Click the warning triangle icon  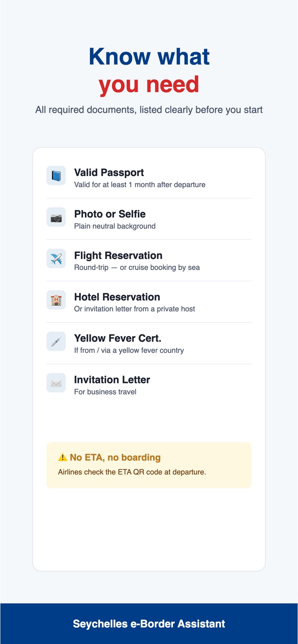coord(63,458)
